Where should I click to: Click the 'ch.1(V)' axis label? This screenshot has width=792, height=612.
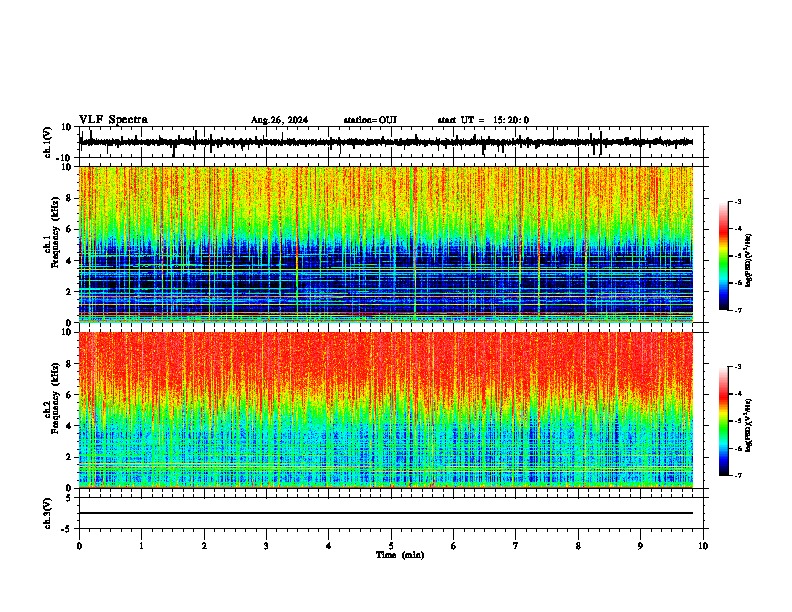click(x=48, y=142)
